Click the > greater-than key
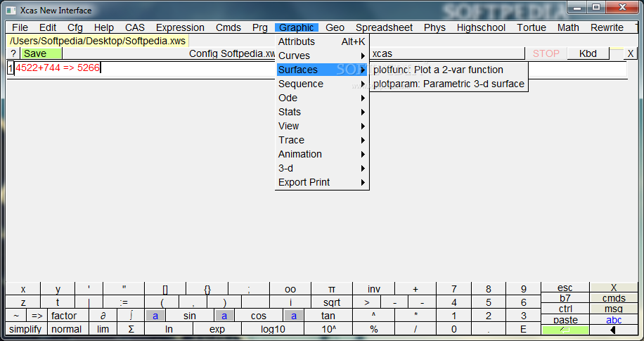This screenshot has height=341, width=644. tap(367, 303)
